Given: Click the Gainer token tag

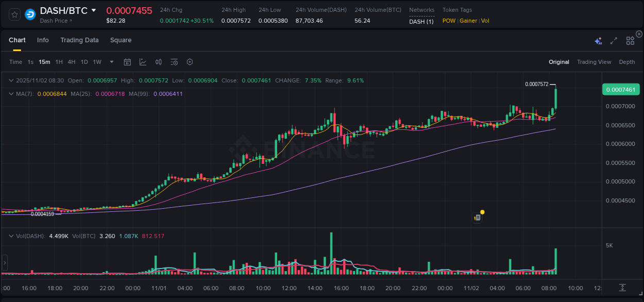Looking at the screenshot, I should pyautogui.click(x=468, y=21).
